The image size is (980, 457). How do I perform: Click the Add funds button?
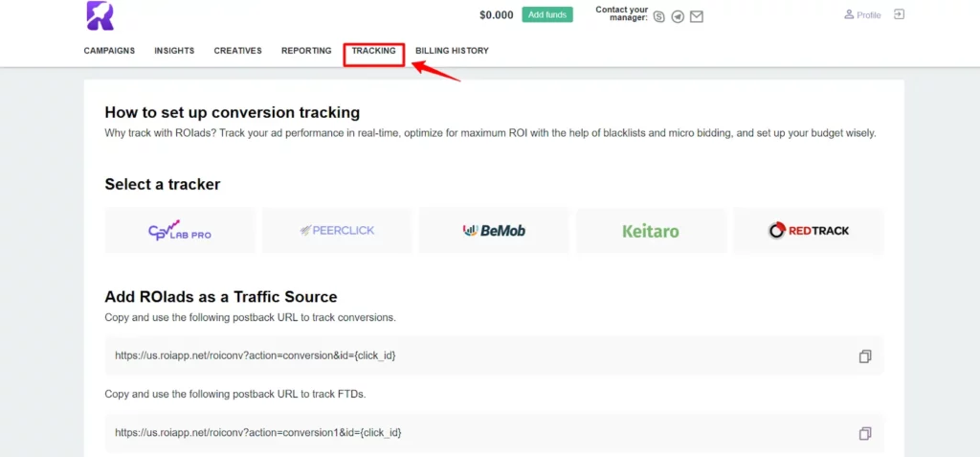click(547, 14)
